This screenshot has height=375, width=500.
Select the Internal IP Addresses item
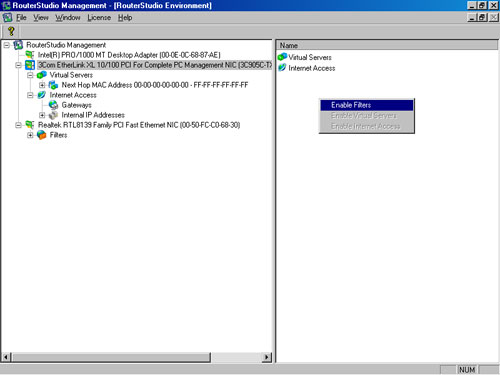click(x=93, y=115)
